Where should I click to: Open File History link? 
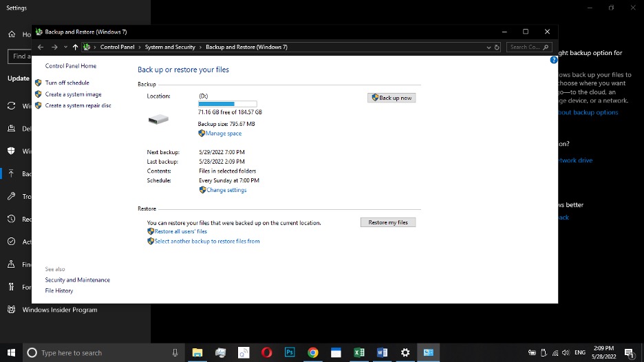coord(58,290)
